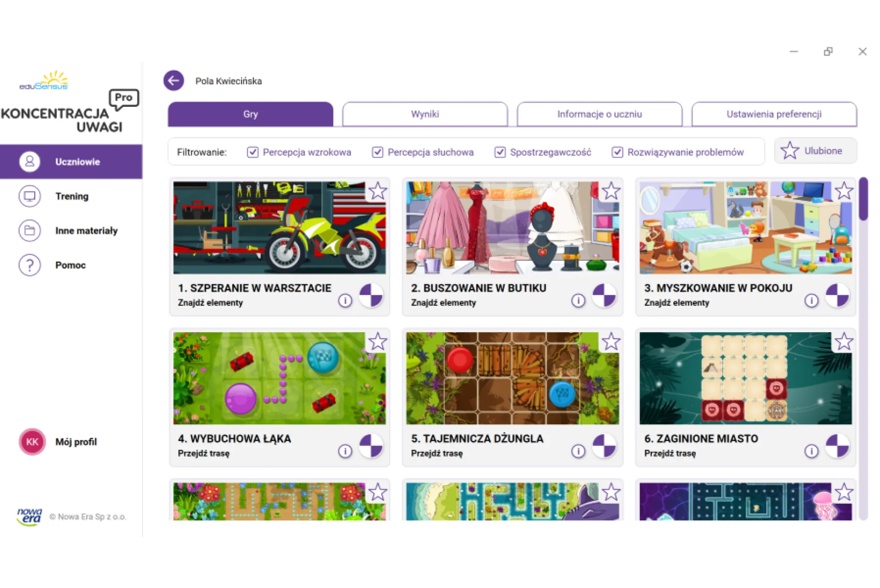This screenshot has height=588, width=880.
Task: Switch to the Wyniki tab
Action: pos(425,114)
